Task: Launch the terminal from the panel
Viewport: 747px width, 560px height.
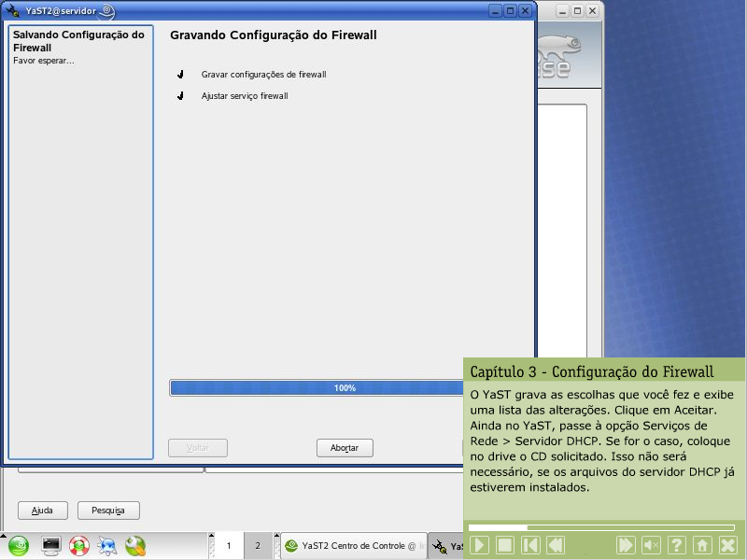Action: [51, 546]
